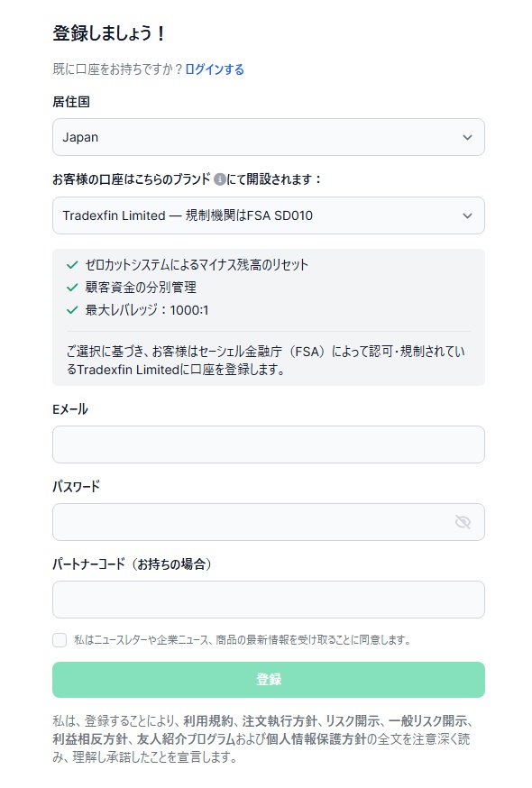This screenshot has height=788, width=532.
Task: Click the brand info icon
Action: tap(221, 179)
